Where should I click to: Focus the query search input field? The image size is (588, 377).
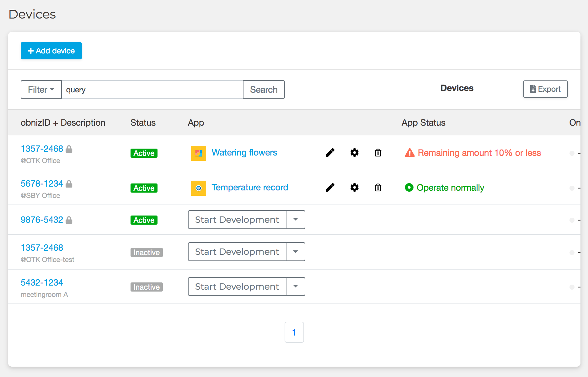pyautogui.click(x=152, y=90)
